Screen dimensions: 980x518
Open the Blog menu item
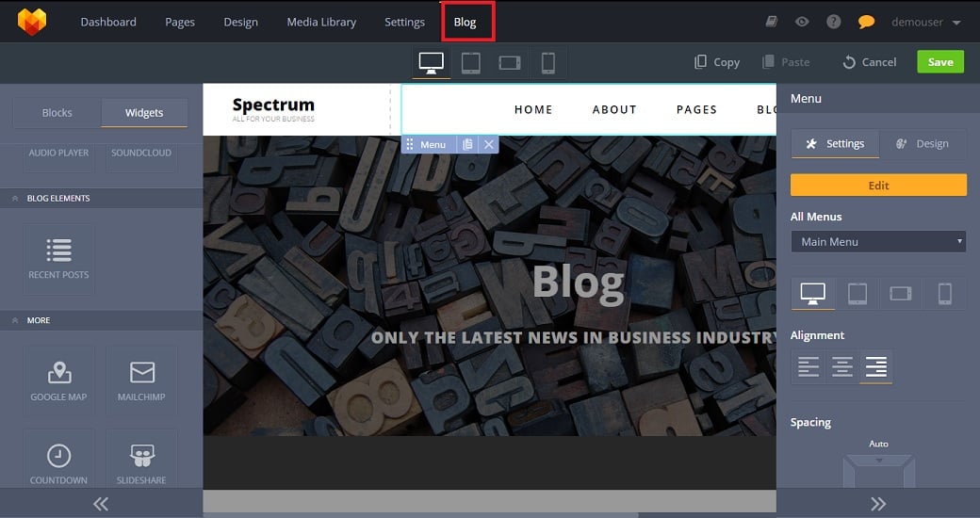[465, 22]
